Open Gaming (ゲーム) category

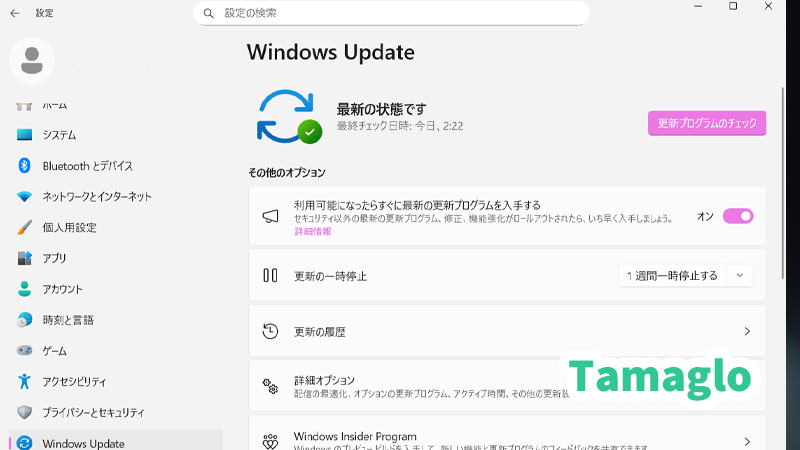pos(116,351)
